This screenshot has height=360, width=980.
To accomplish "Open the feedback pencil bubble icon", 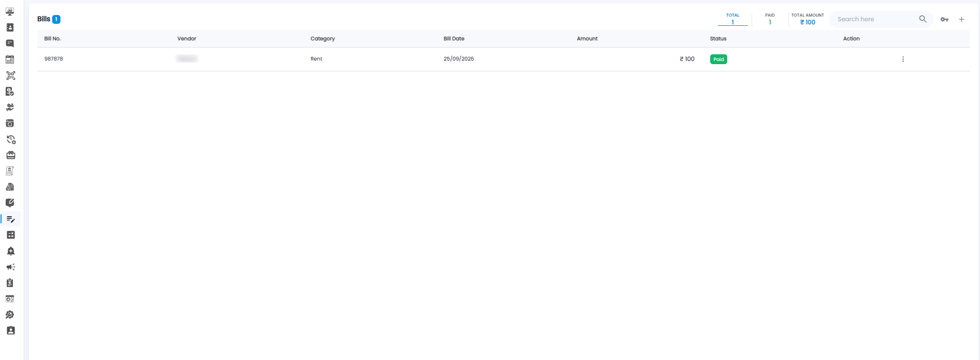I will (x=10, y=203).
